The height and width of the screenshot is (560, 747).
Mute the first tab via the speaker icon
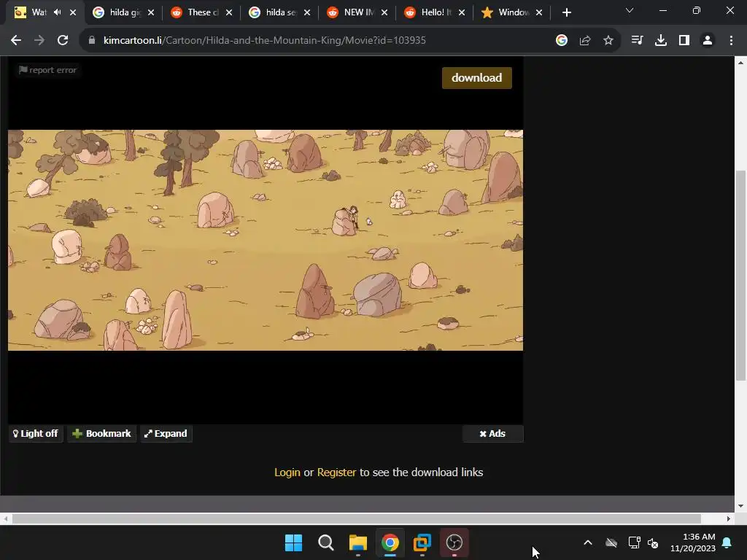coord(58,12)
